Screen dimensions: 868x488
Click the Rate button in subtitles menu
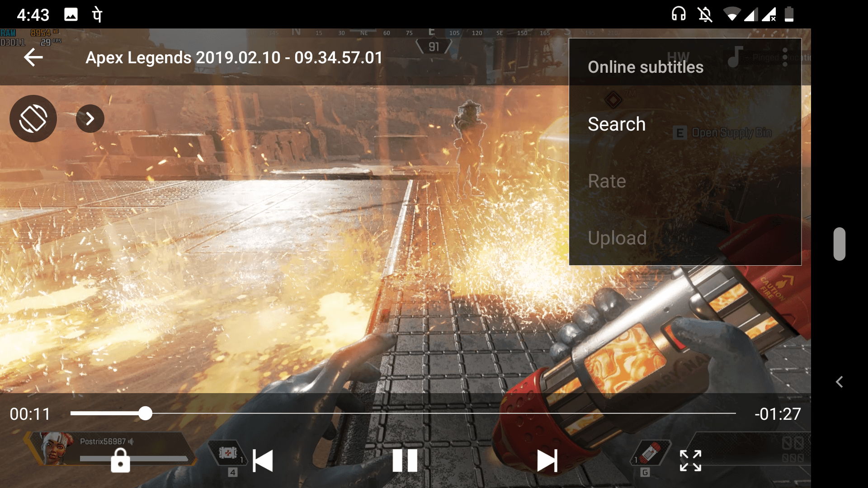[x=606, y=181]
